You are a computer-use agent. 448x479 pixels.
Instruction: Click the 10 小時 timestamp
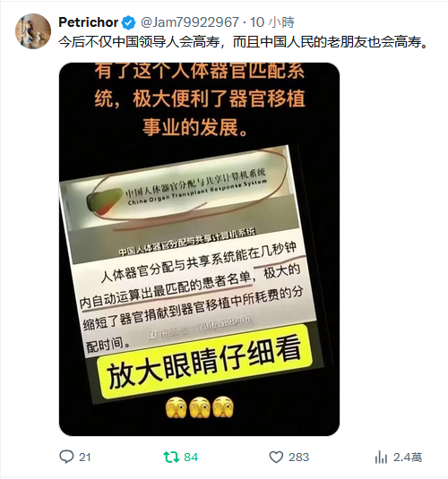(272, 22)
